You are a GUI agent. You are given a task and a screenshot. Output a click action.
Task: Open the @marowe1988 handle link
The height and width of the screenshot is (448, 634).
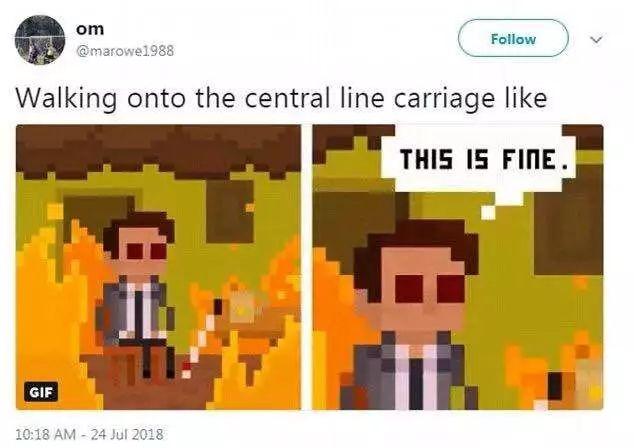coord(125,51)
